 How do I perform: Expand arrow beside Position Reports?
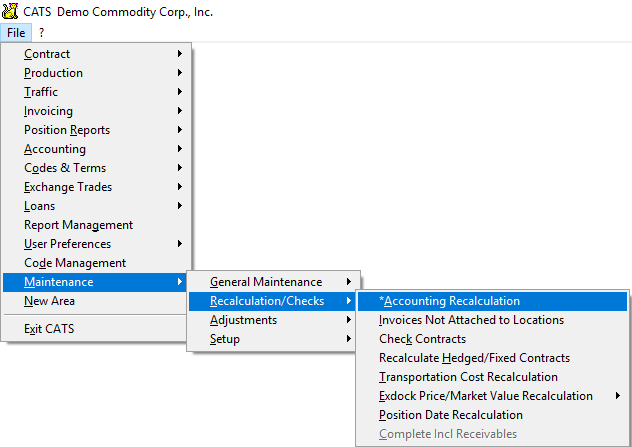[x=180, y=129]
